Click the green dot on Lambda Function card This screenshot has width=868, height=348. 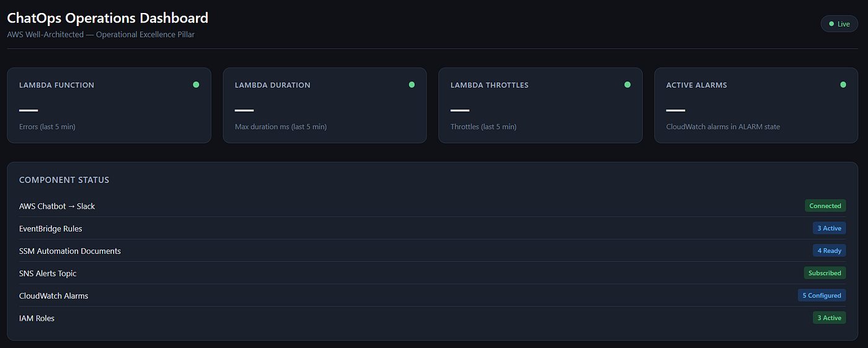(196, 85)
